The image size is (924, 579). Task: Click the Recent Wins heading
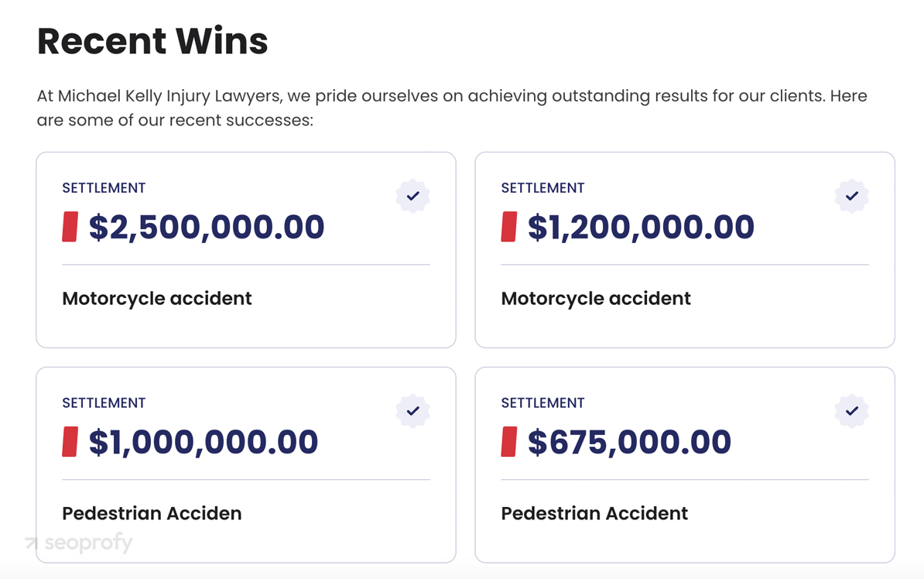click(x=152, y=41)
